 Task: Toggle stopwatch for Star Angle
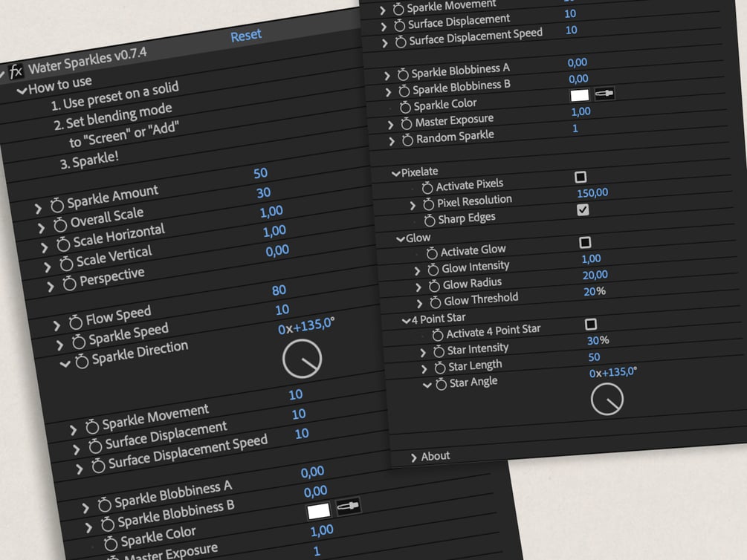pos(442,384)
